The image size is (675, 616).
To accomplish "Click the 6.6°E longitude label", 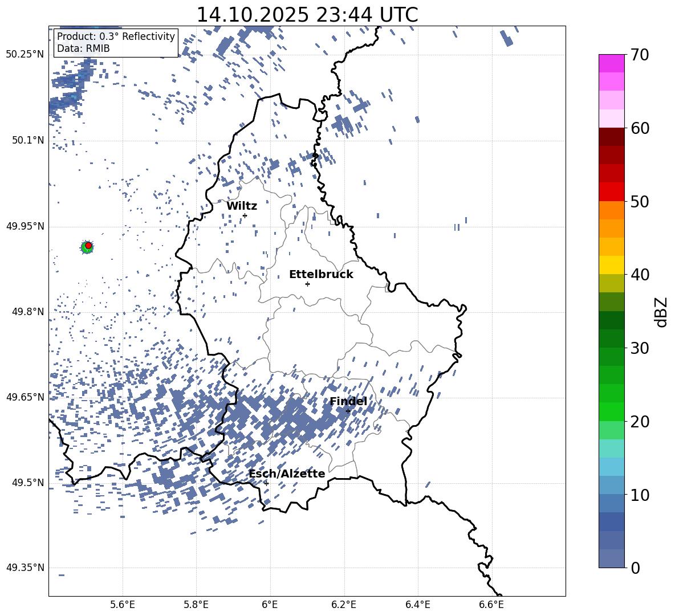I will coord(491,605).
